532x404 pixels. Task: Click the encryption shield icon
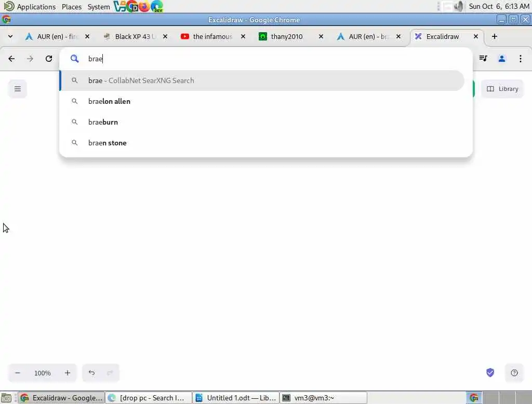(490, 372)
